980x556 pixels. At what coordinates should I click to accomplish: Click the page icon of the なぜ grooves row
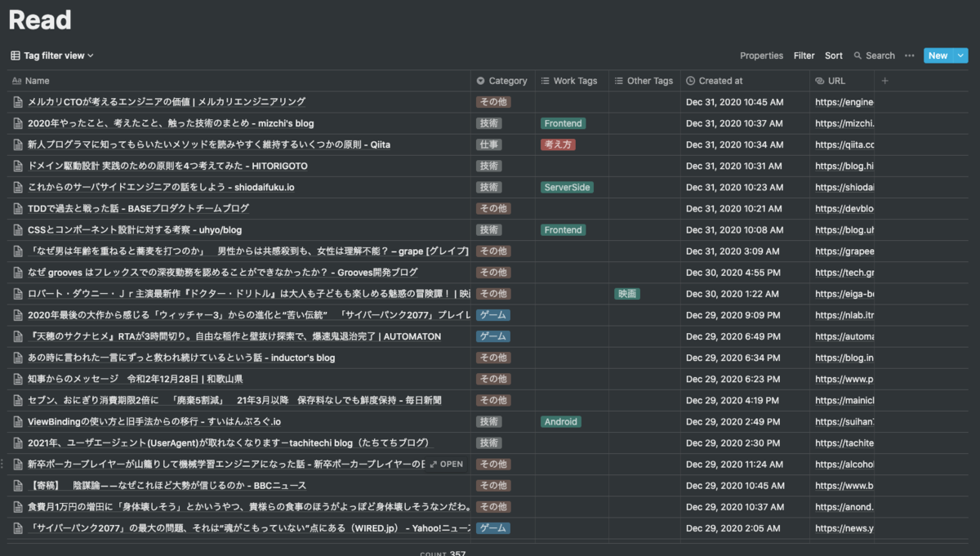pyautogui.click(x=18, y=272)
